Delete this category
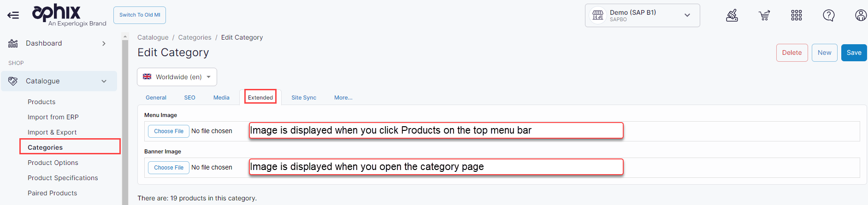Image resolution: width=868 pixels, height=205 pixels. (x=792, y=53)
